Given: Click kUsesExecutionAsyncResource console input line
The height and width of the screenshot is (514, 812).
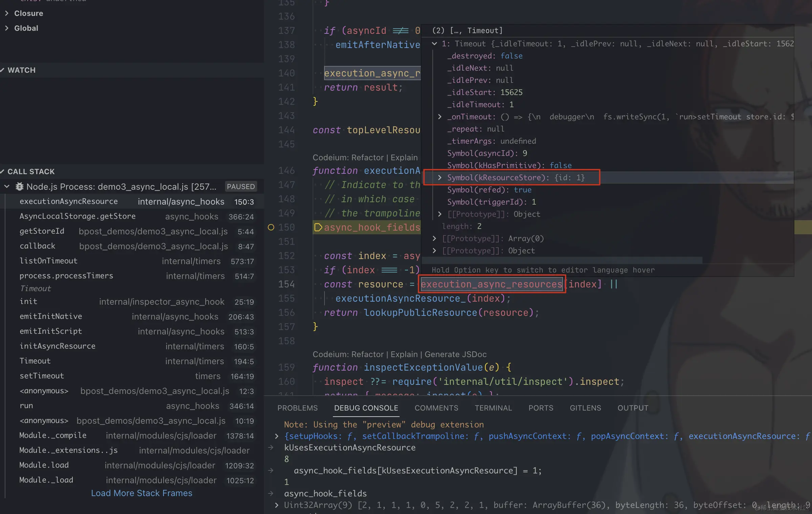Looking at the screenshot, I should 350,448.
